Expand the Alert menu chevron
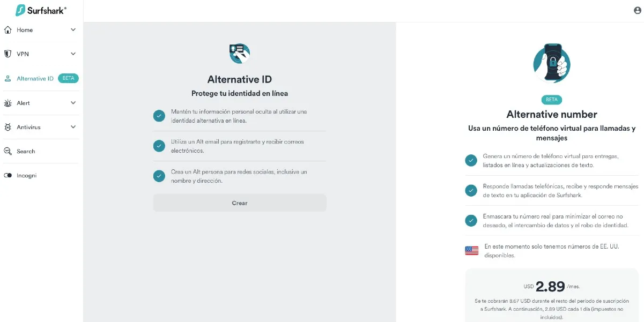 73,103
